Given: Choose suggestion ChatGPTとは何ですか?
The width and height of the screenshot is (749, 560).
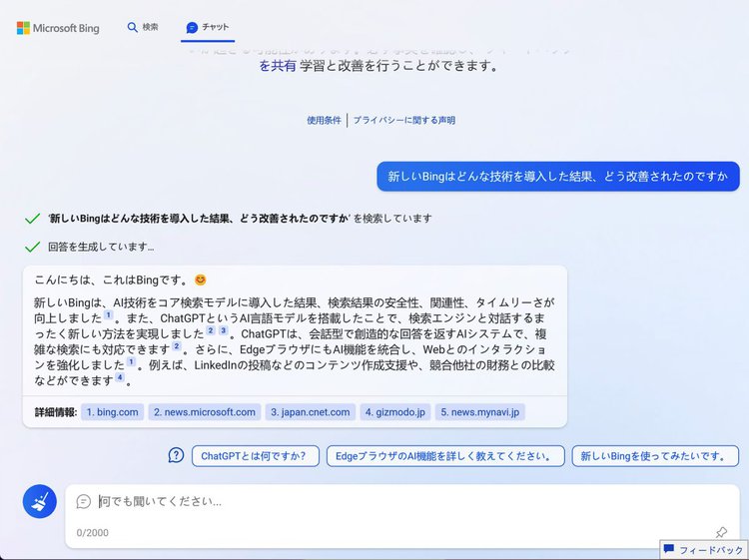Looking at the screenshot, I should pyautogui.click(x=255, y=456).
